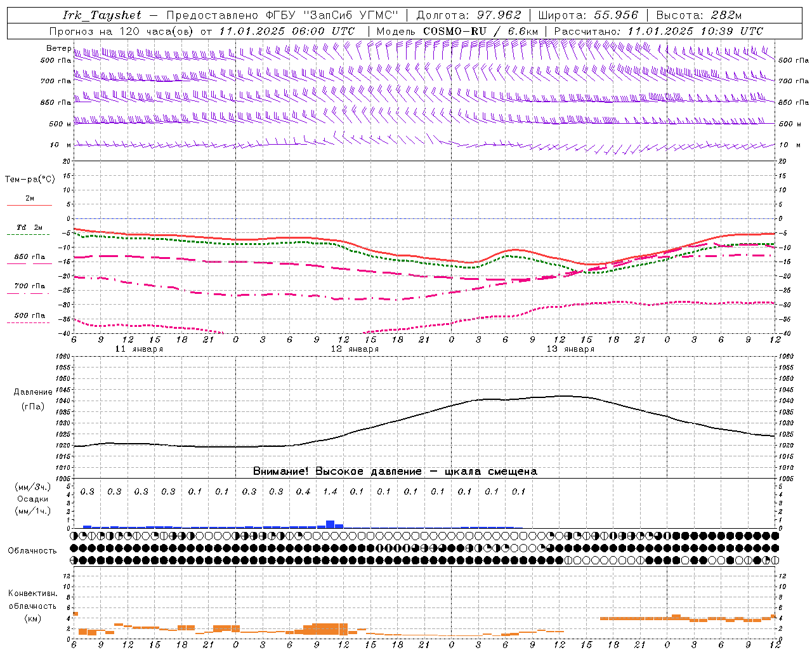Image resolution: width=812 pixels, height=650 pixels.
Task: Click the Конвективн. convective cloud label
Action: point(32,594)
